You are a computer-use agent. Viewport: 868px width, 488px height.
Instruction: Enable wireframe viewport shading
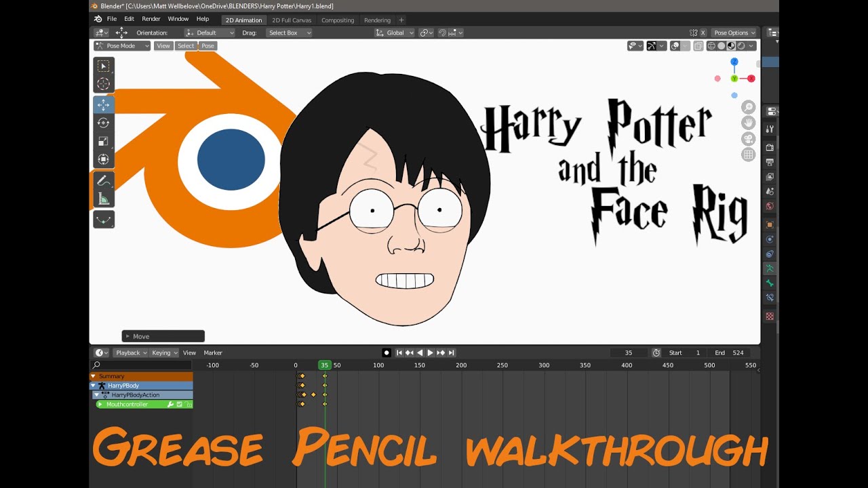point(711,46)
